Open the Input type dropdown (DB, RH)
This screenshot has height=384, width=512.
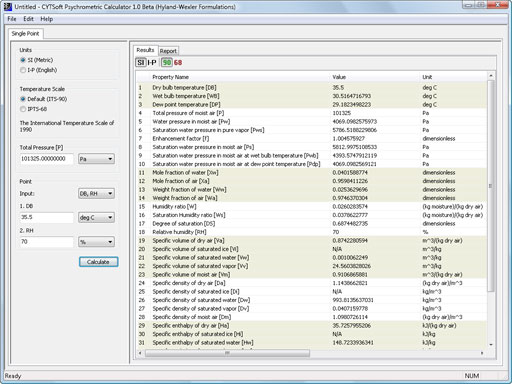(x=96, y=193)
